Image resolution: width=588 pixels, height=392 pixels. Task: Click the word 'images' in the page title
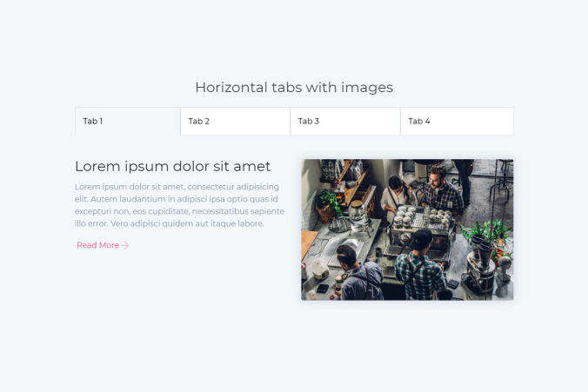click(x=369, y=87)
